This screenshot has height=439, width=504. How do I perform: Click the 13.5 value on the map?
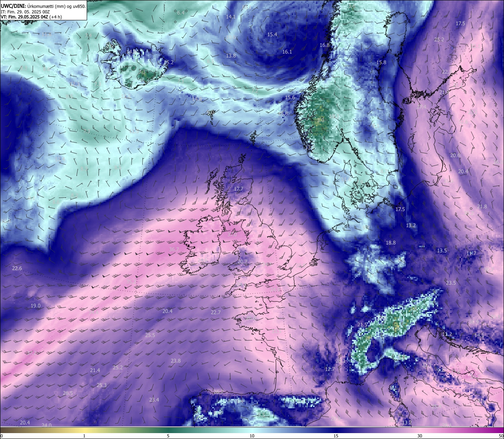442,250
